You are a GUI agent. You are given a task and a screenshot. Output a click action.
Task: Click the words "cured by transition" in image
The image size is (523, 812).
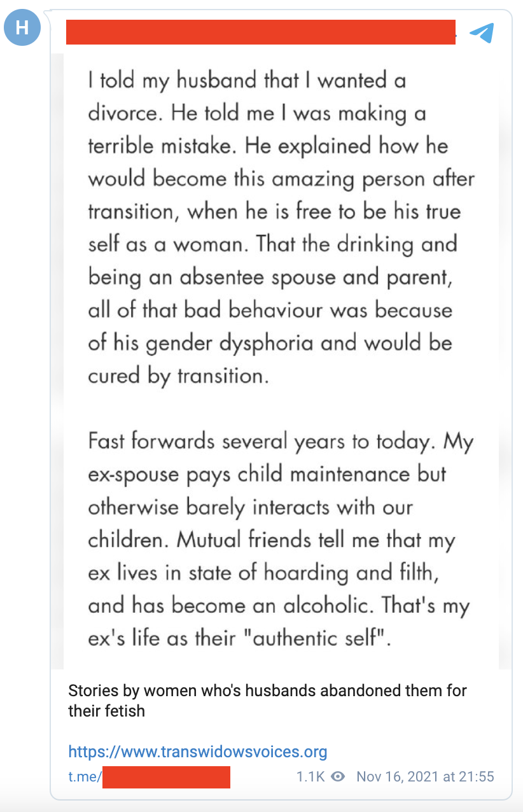(x=176, y=375)
